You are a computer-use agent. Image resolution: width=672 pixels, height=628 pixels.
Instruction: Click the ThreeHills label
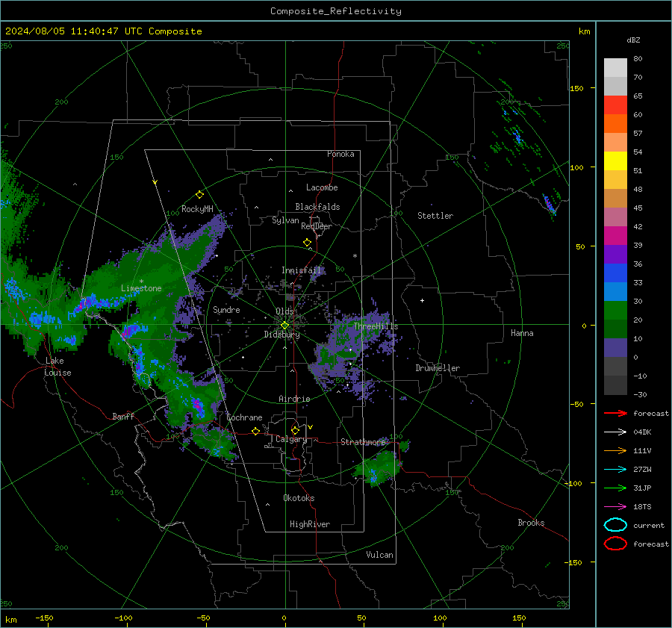tap(376, 326)
